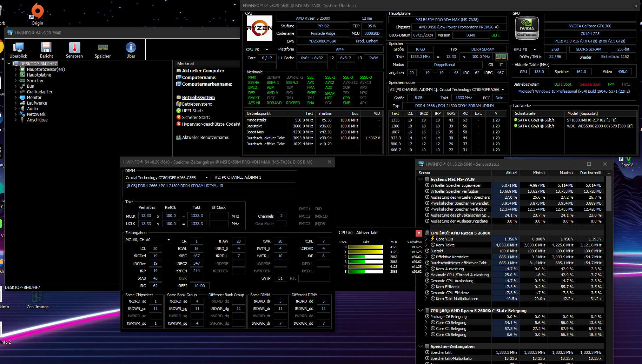
Task: Open the MC #0, CH #0 dropdown
Action: [148, 240]
